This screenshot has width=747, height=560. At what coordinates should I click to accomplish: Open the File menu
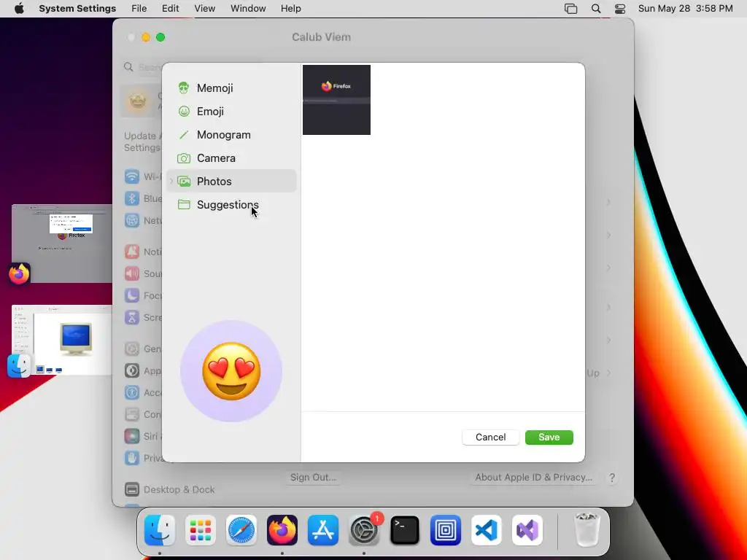point(139,9)
